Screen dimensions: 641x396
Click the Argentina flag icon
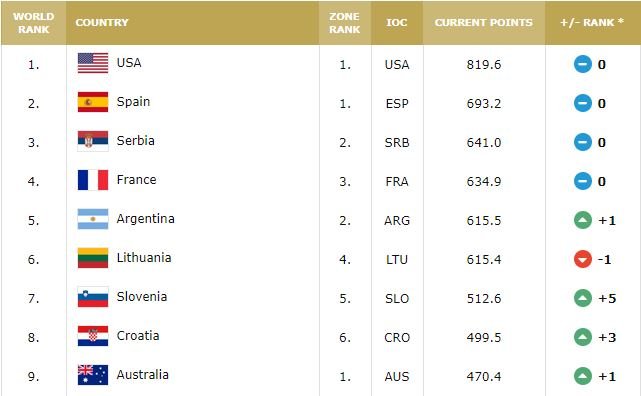[x=93, y=219]
